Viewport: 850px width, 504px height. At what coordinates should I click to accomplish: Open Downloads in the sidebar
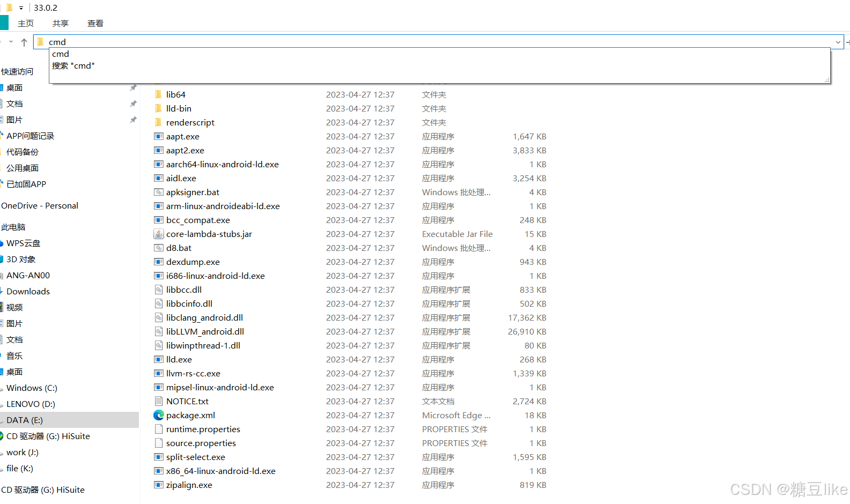click(x=28, y=292)
